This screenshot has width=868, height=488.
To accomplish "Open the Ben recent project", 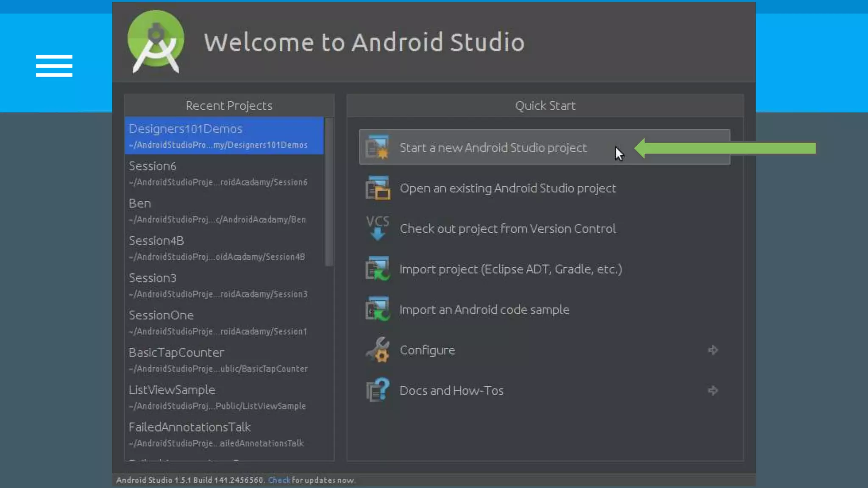I will click(224, 210).
